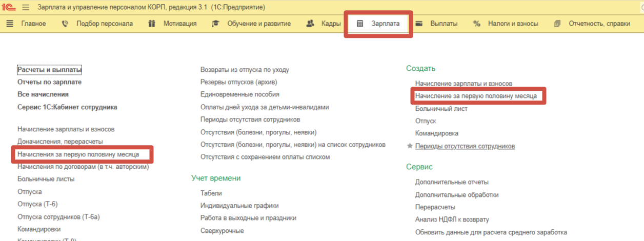Open Периоды отсутствия сотрудников in the middle column

click(250, 119)
